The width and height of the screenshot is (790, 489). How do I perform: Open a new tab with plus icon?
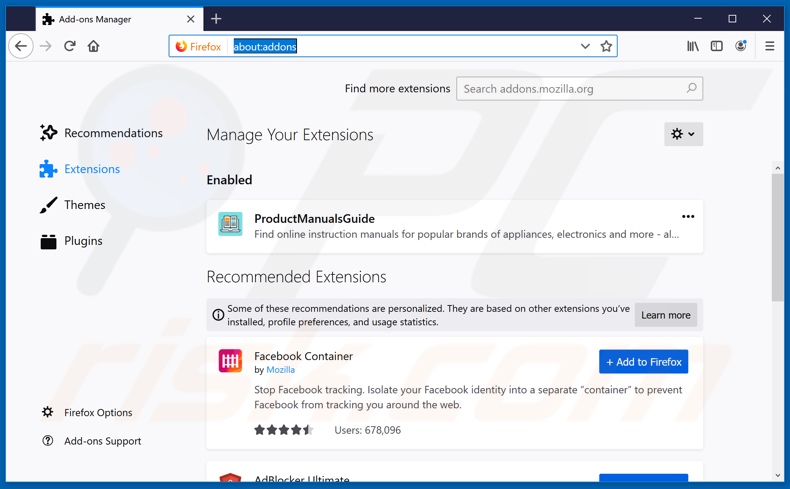click(x=216, y=19)
